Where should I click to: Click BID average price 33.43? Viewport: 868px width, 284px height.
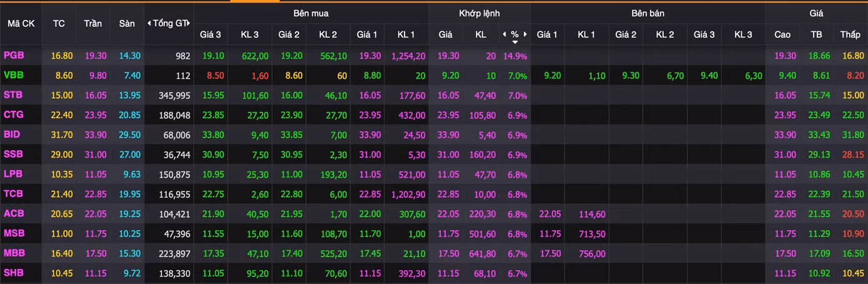(x=820, y=135)
